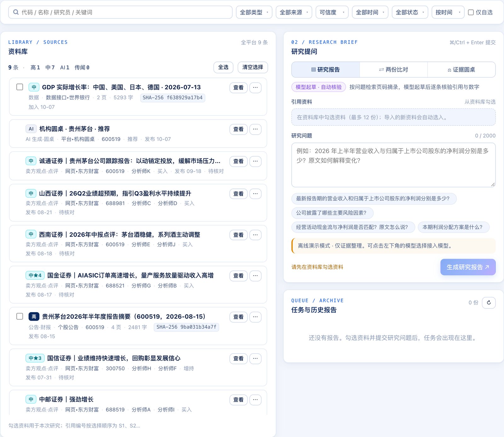Open the 全部来源 filter dropdown
This screenshot has height=437, width=504.
pos(294,12)
